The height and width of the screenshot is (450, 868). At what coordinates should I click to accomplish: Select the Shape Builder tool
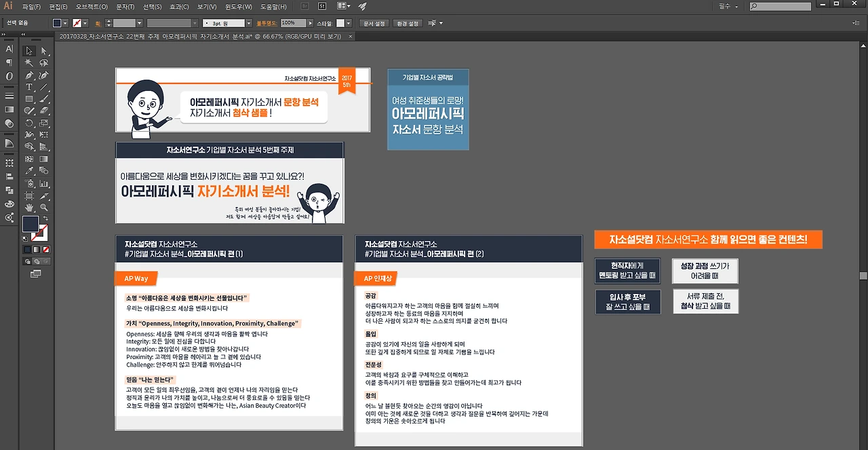[29, 147]
